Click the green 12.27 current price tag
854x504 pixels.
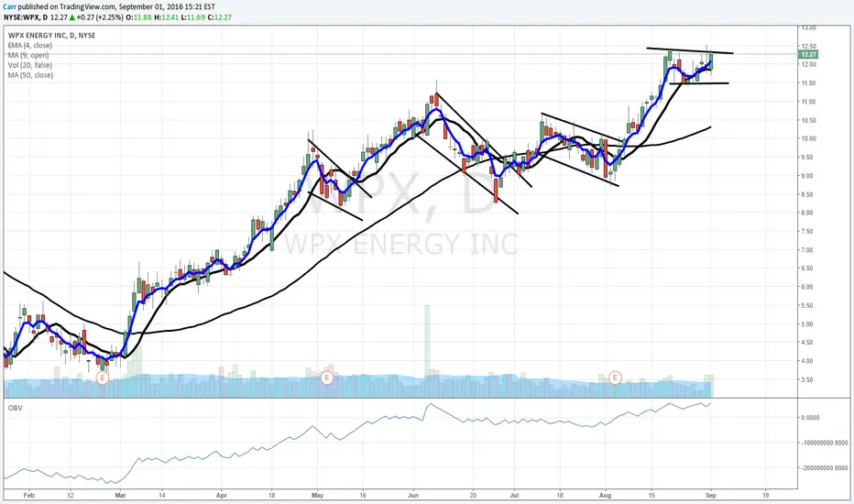point(808,54)
